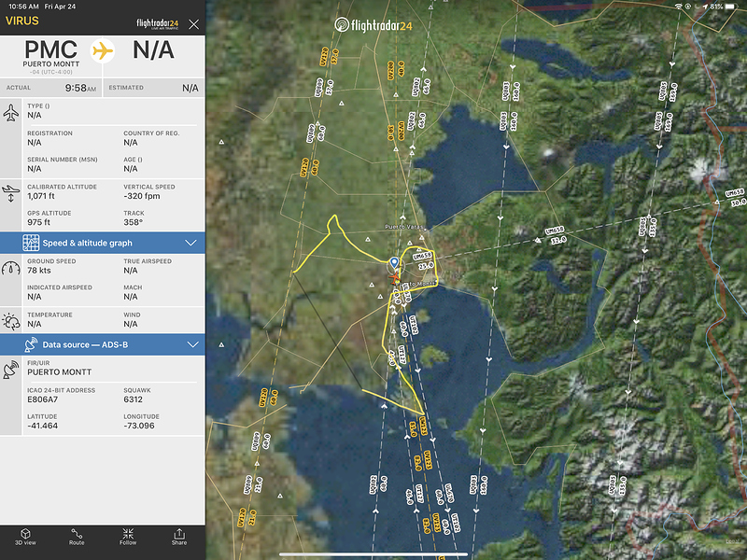Screen dimensions: 747x560
Task: Tap calibrated altitude value 1,071 ft
Action: tap(41, 196)
